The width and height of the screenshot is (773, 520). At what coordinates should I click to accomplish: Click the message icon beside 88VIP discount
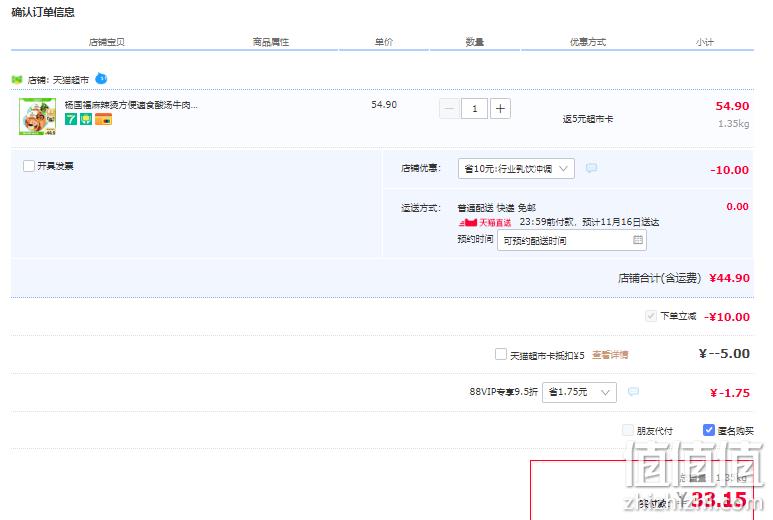tap(633, 391)
